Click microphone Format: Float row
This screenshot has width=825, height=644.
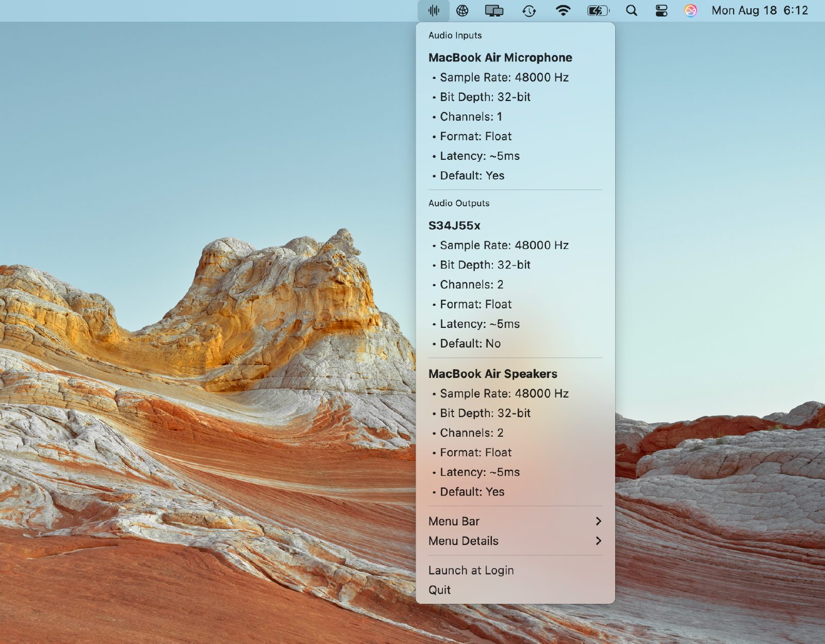click(x=515, y=136)
